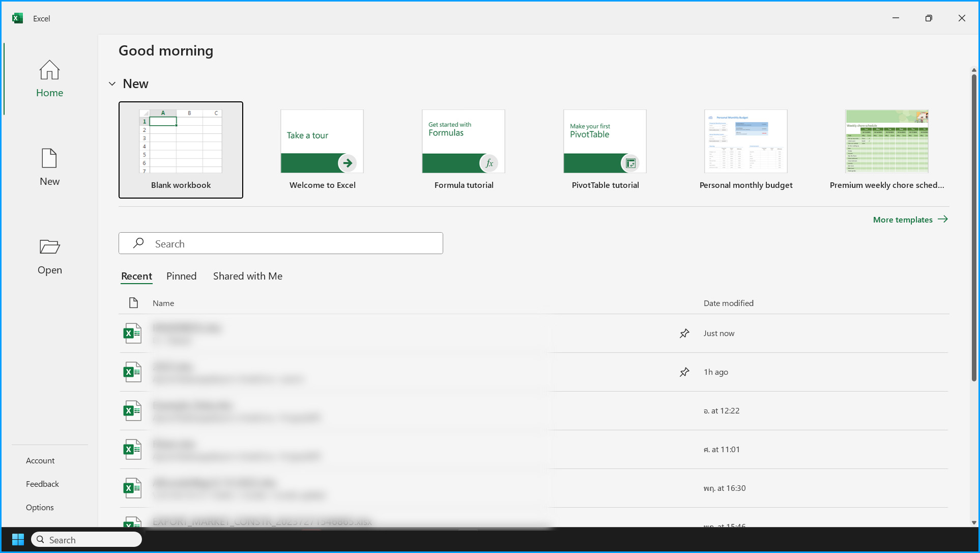Screen dimensions: 980x553
Task: Toggle sort by Date modified
Action: (x=728, y=302)
